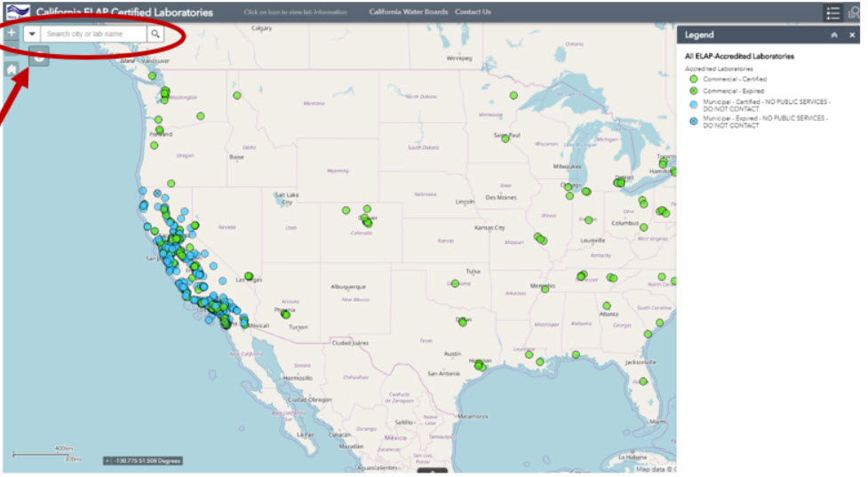868x477 pixels.
Task: Zoom in with the plus button
Action: coord(11,33)
